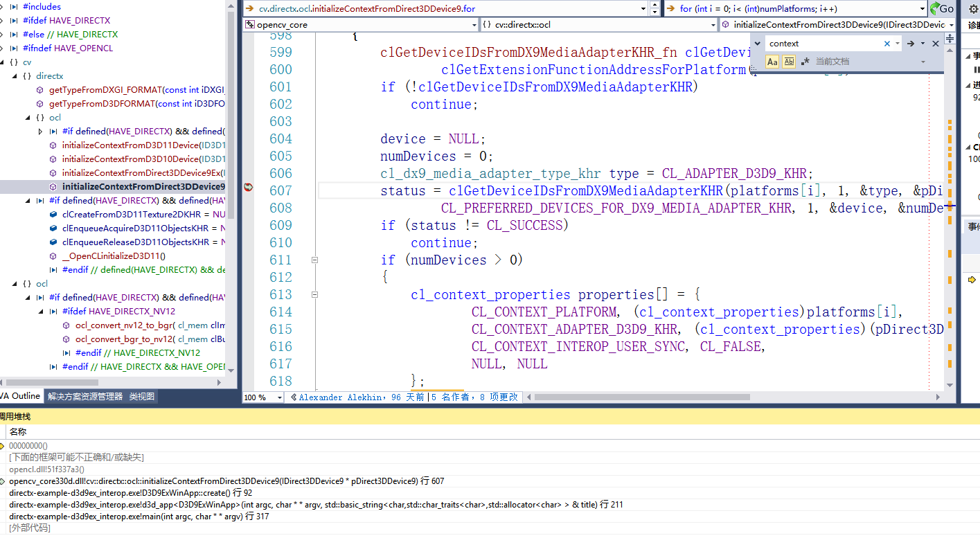Toggle match whole word in Quick Find

(789, 62)
